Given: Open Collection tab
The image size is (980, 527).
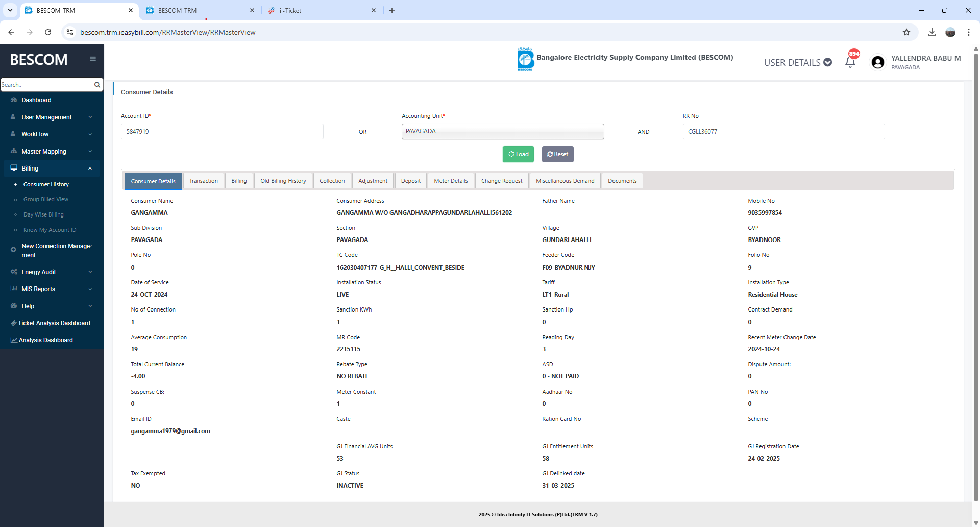Looking at the screenshot, I should 332,181.
